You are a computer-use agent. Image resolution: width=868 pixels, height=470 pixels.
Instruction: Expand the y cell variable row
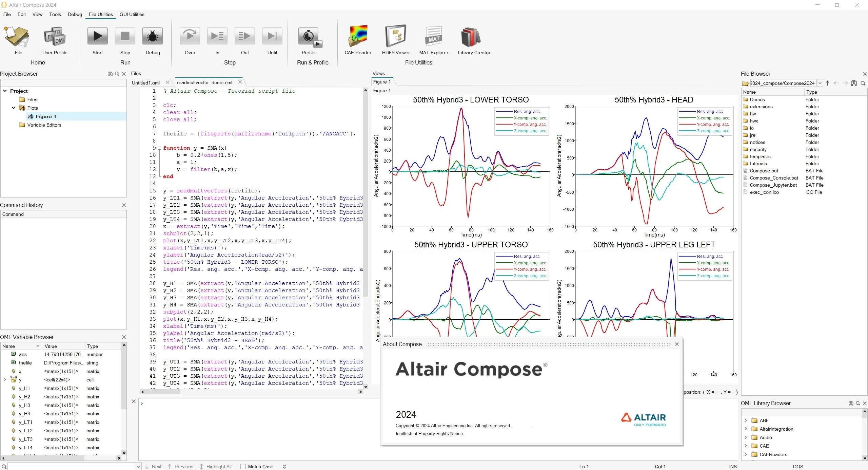pyautogui.click(x=5, y=380)
